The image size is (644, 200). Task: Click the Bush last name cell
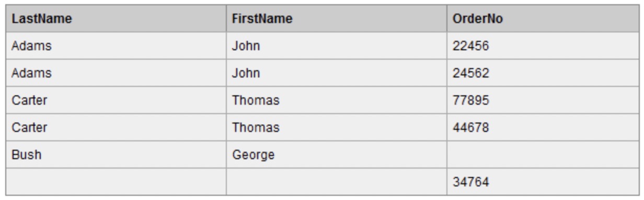tap(116, 155)
